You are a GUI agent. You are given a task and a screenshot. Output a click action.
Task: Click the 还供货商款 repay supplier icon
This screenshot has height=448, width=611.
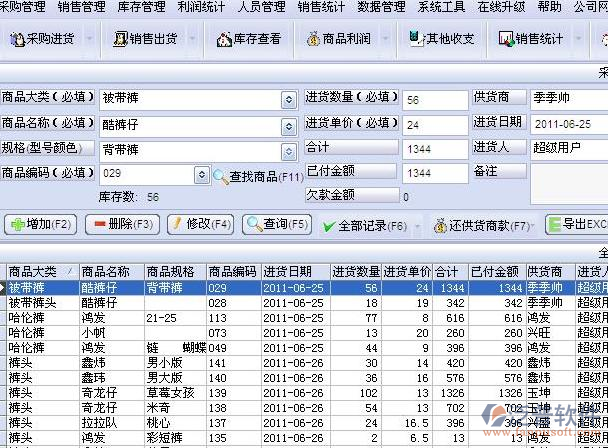441,225
